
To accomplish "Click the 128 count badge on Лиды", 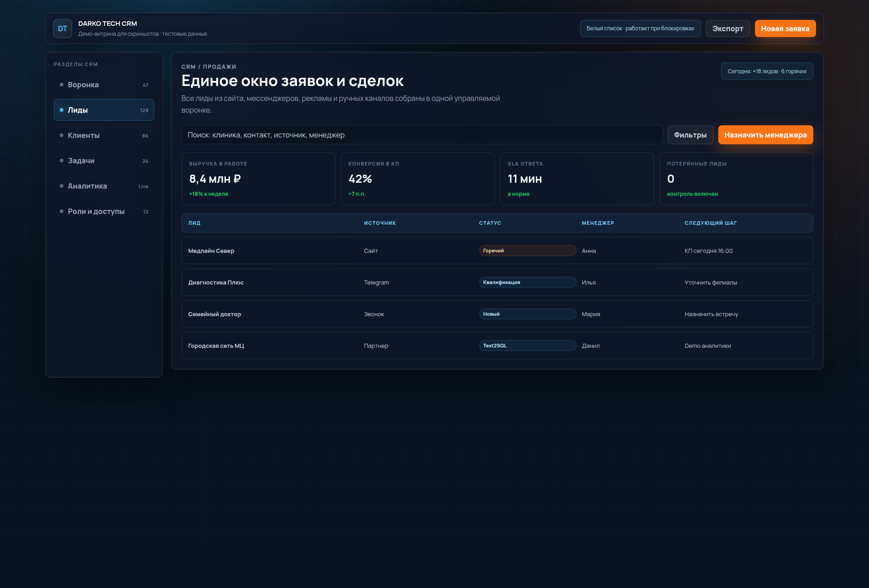I will pyautogui.click(x=144, y=110).
